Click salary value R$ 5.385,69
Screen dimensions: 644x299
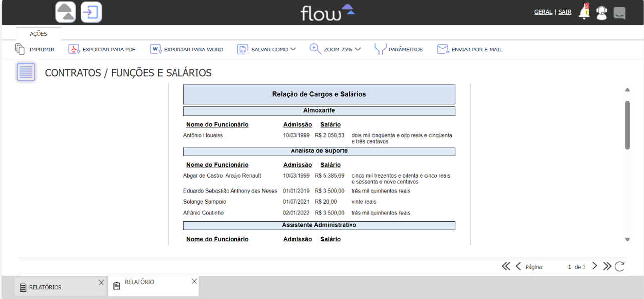pyautogui.click(x=330, y=176)
